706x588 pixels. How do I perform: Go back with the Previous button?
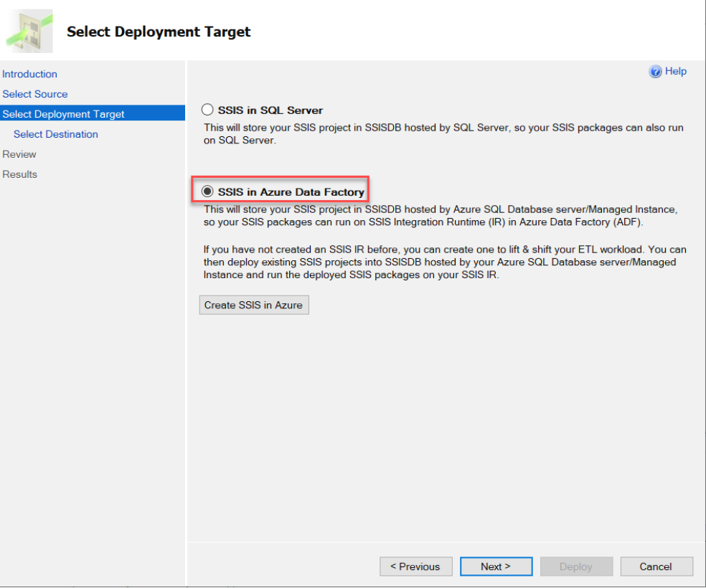click(415, 566)
